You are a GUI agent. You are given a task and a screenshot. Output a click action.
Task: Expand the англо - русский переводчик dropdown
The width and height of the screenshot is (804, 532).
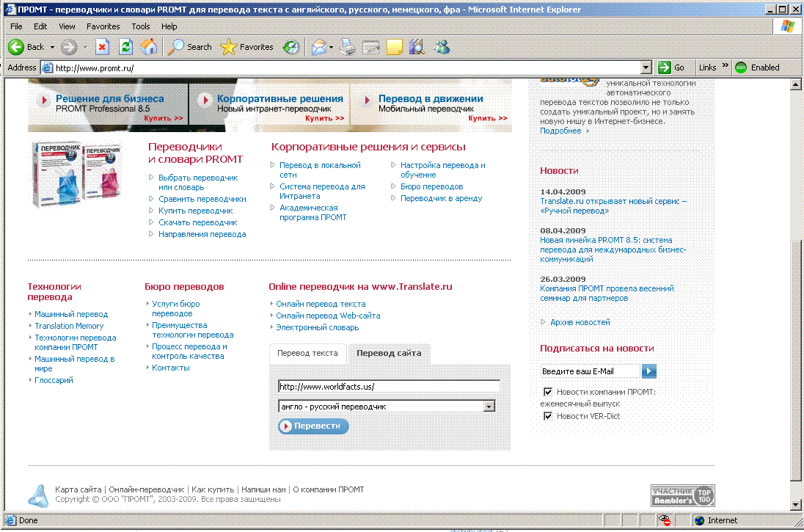click(489, 407)
